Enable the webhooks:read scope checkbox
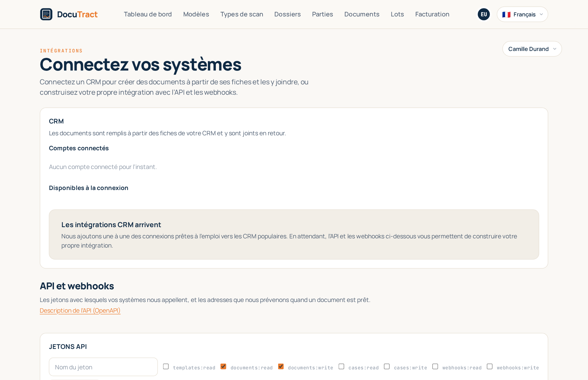Screen dimensions: 588x380 pyautogui.click(x=435, y=366)
